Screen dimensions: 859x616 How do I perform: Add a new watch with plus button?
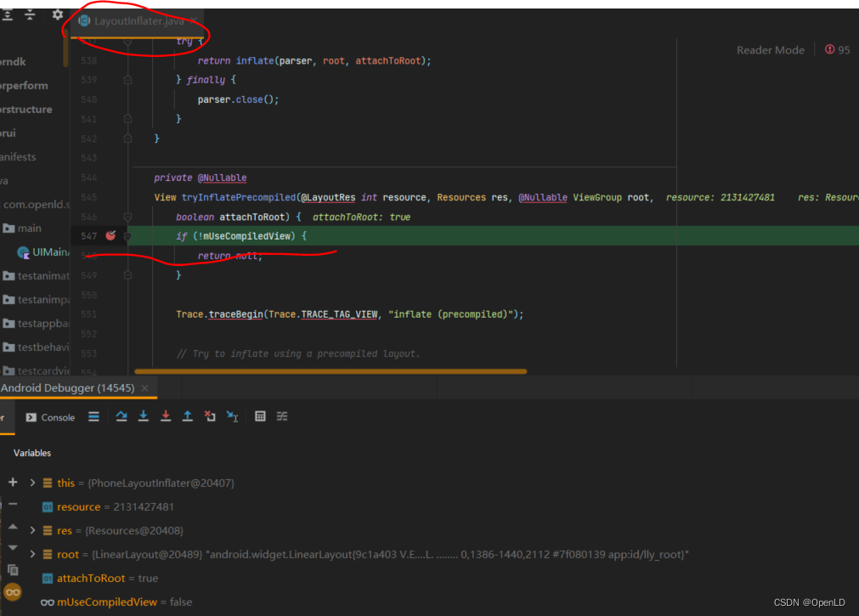(13, 482)
